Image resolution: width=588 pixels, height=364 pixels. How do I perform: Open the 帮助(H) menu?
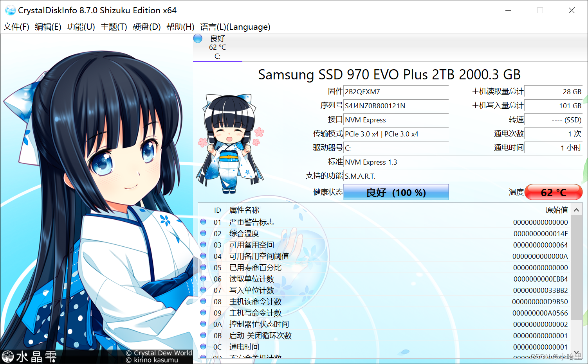click(180, 27)
